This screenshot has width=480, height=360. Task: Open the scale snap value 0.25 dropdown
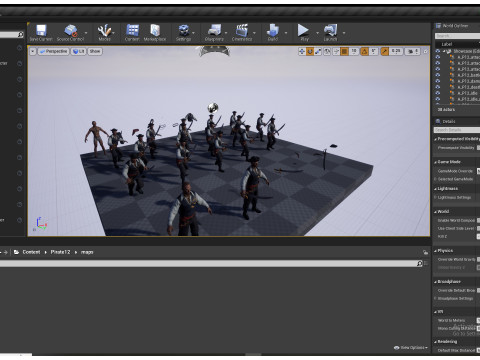[396, 51]
